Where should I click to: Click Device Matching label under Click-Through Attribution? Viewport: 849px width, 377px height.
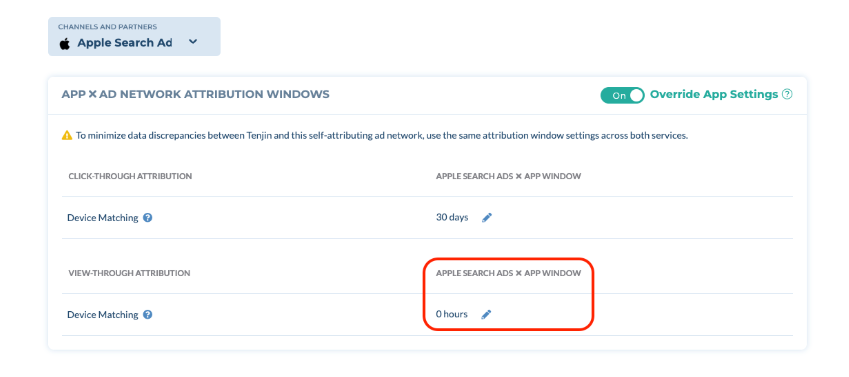coord(103,218)
